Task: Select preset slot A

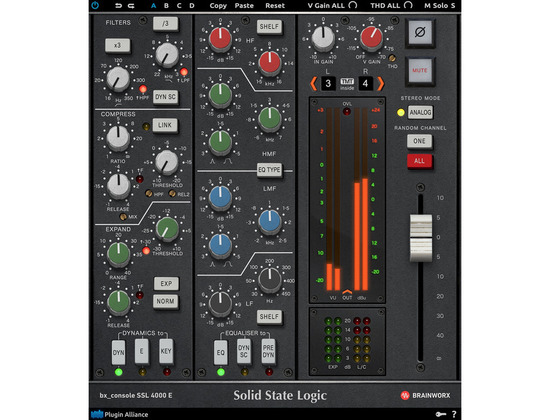Action: click(154, 6)
